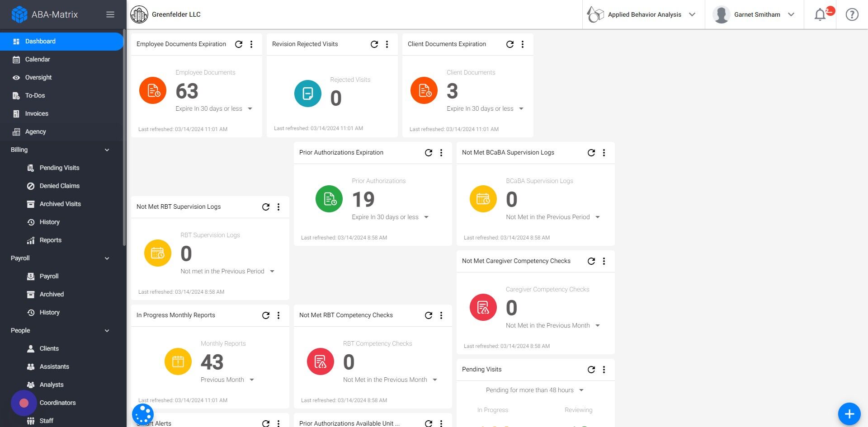Collapse the sidebar with the hamburger icon
This screenshot has width=868, height=427.
110,14
